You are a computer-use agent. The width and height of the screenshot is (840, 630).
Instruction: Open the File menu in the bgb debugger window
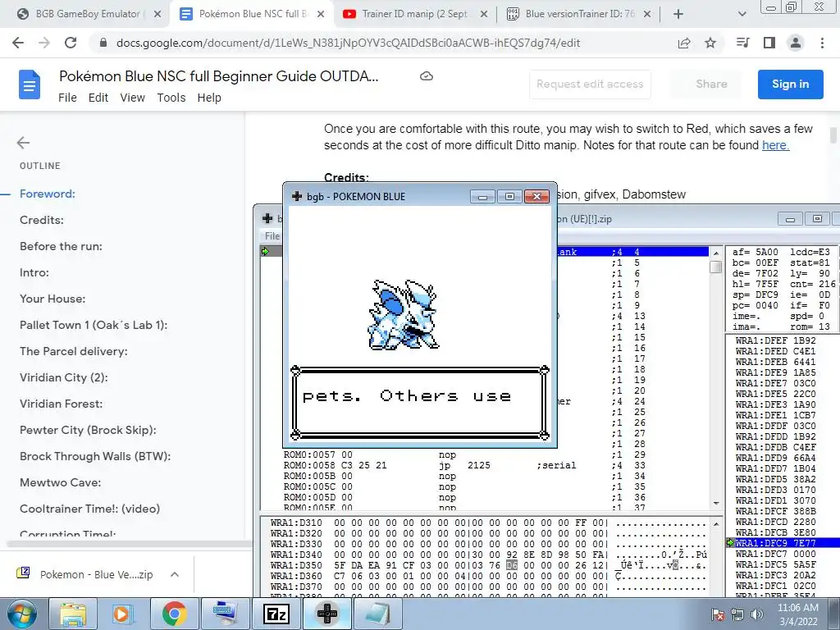click(272, 235)
